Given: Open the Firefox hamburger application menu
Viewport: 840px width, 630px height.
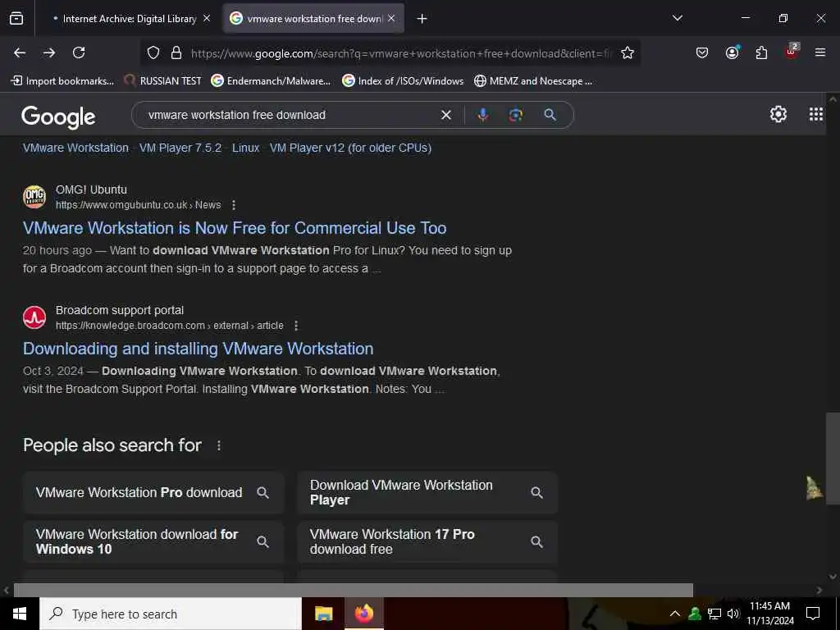Looking at the screenshot, I should [820, 52].
